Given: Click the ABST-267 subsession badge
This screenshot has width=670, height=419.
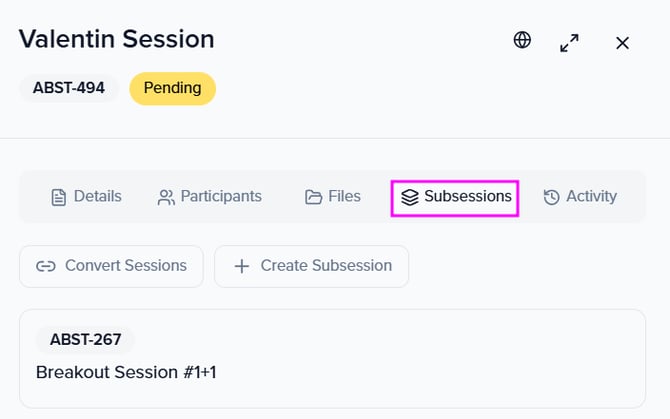Looking at the screenshot, I should click(x=85, y=340).
